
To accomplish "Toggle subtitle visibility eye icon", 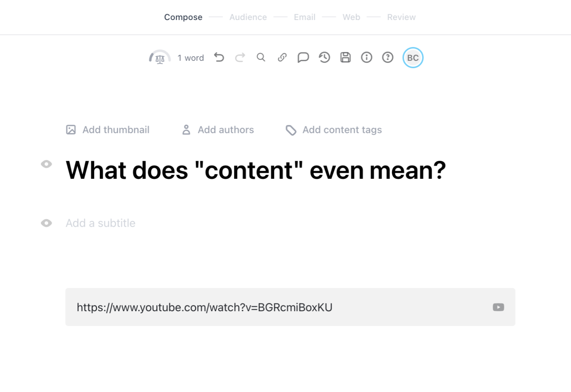I will point(46,223).
